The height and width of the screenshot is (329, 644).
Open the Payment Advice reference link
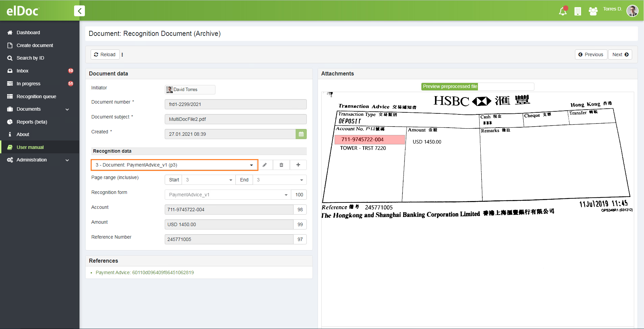pyautogui.click(x=145, y=272)
